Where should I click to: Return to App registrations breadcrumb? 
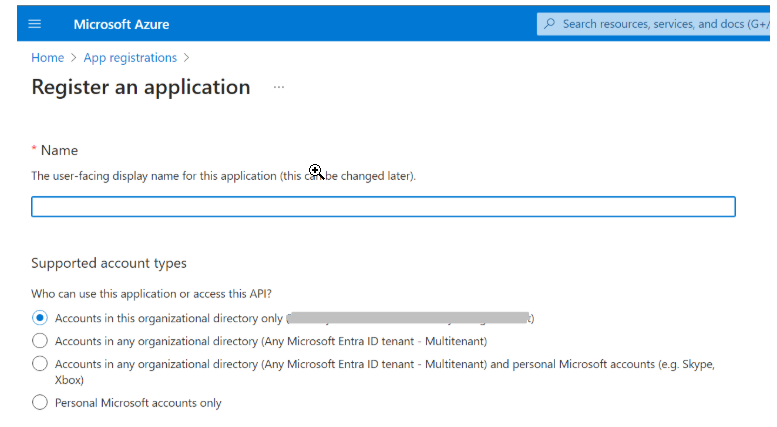pyautogui.click(x=130, y=58)
